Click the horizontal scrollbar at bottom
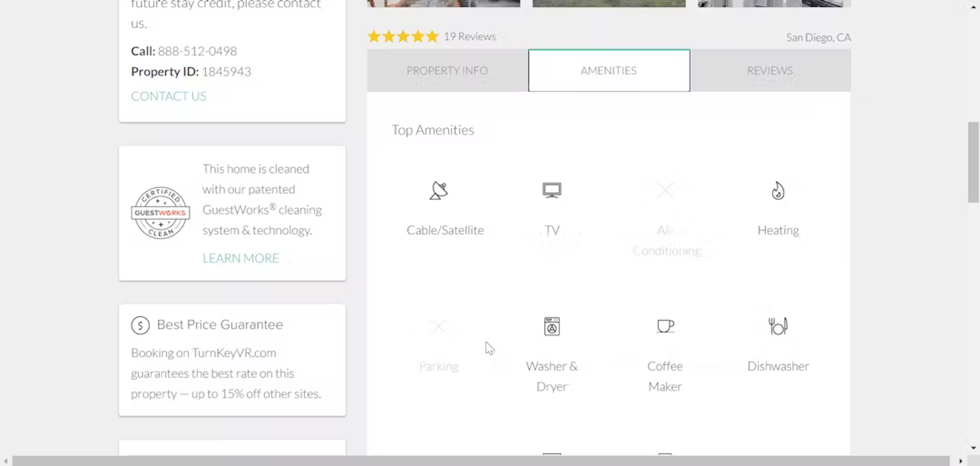The image size is (980, 466). (479, 461)
